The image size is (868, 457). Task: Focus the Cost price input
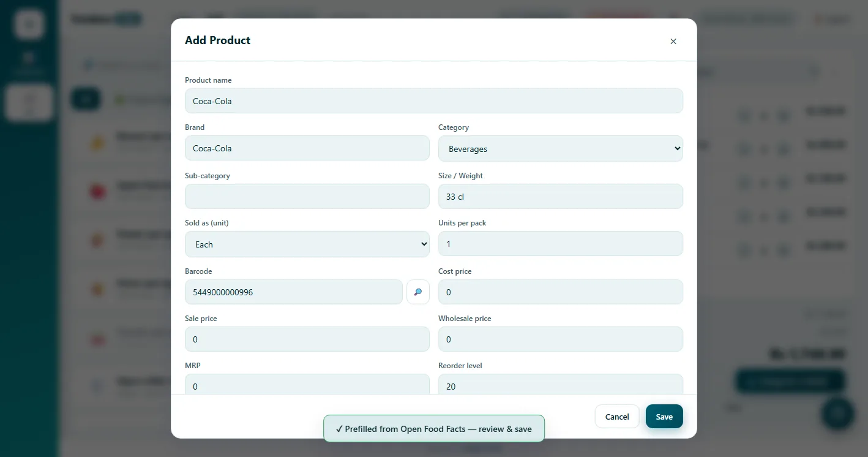[x=561, y=292]
